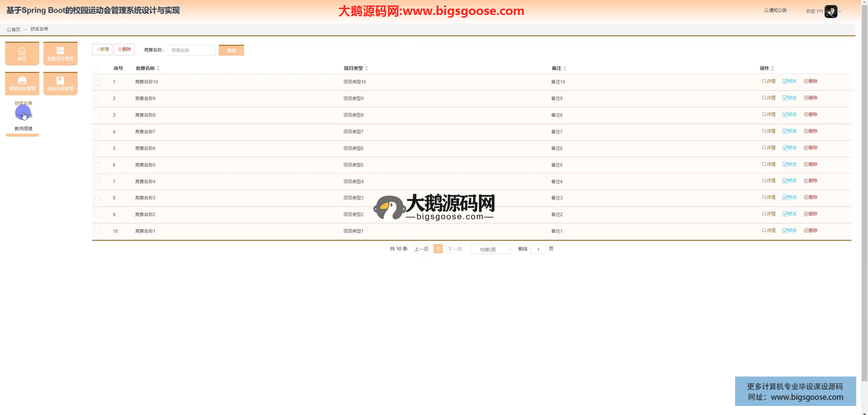
Task: Click 修改 edit icon for 竞赛名称9
Action: [785, 98]
